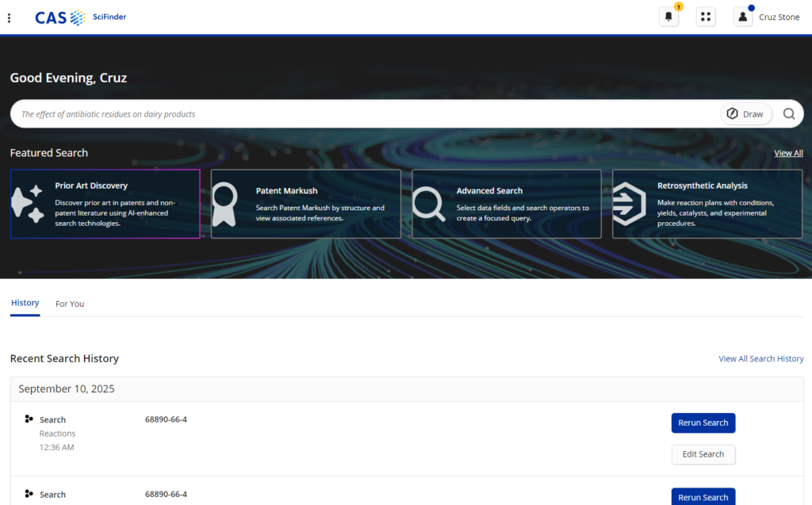The width and height of the screenshot is (812, 505).
Task: Open the Prior Art Discovery card
Action: tap(105, 204)
